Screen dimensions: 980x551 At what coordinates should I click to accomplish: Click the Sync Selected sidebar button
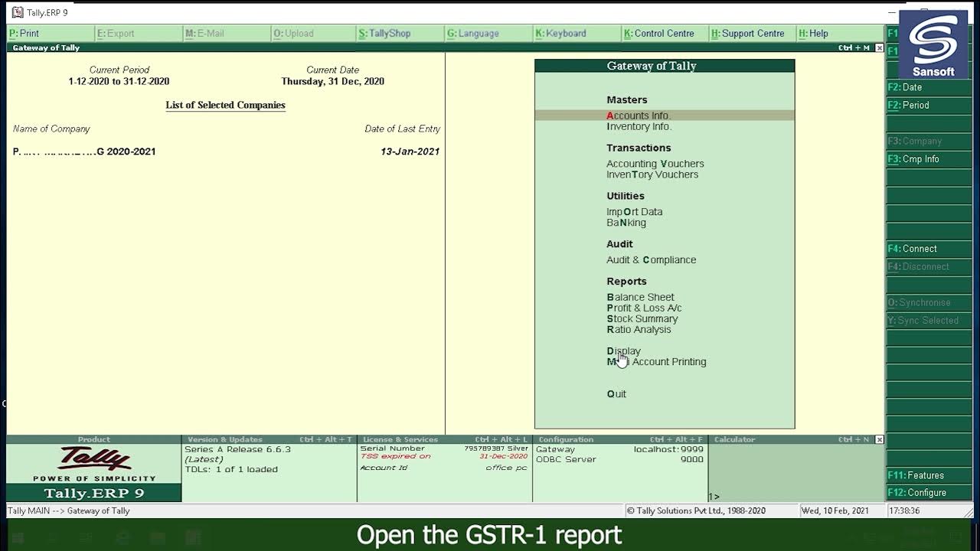click(929, 321)
